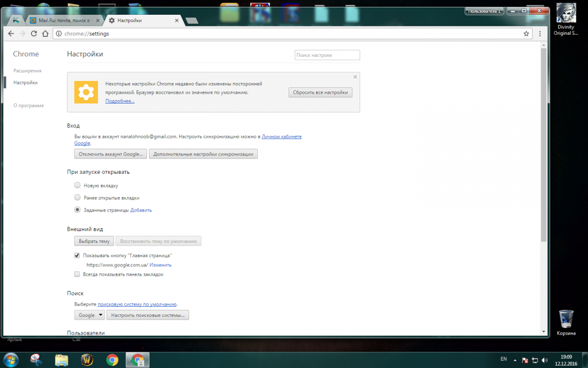Switch to the Mail.Ru tab
The width and height of the screenshot is (588, 368).
point(65,21)
